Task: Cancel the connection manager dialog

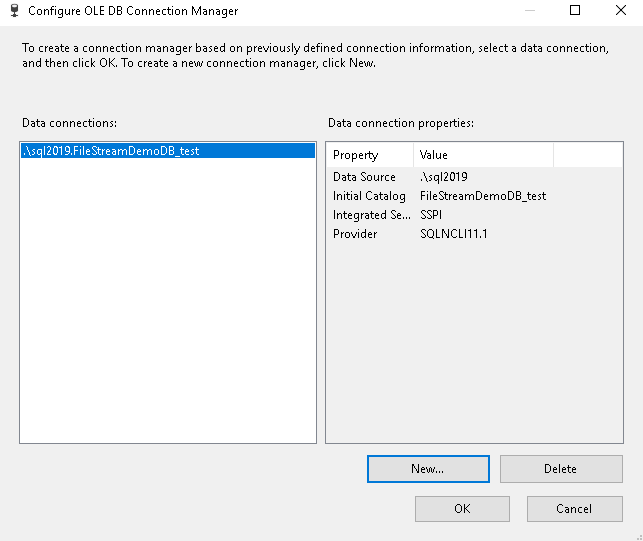Action: click(x=574, y=509)
